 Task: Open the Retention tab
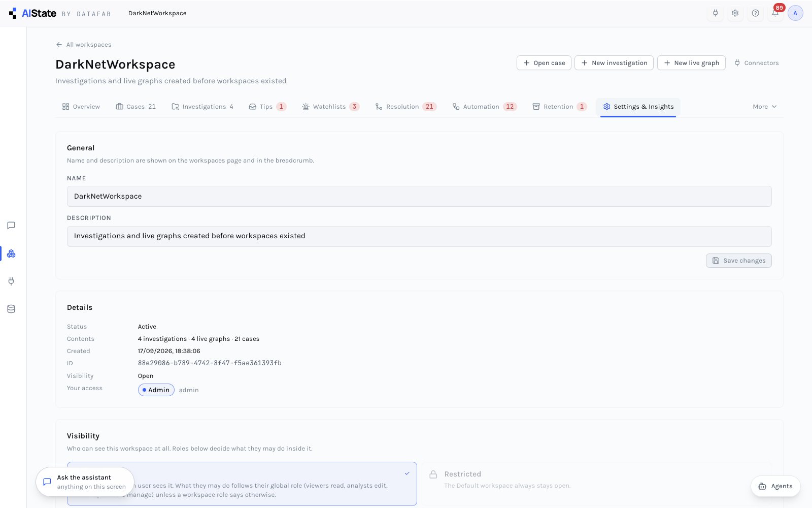click(559, 107)
